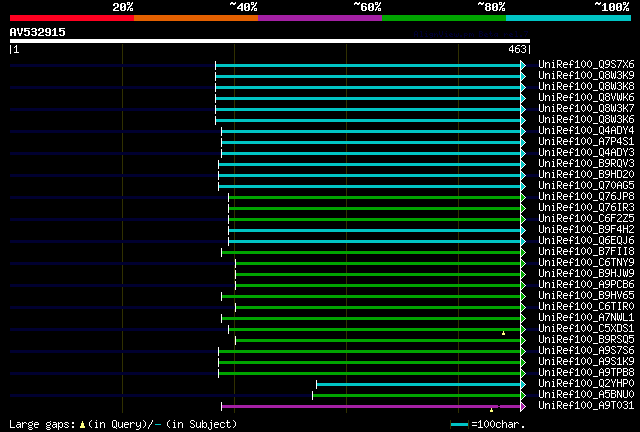Click label UniRef100_B9RSQ5
The height and width of the screenshot is (432, 640).
coord(586,340)
